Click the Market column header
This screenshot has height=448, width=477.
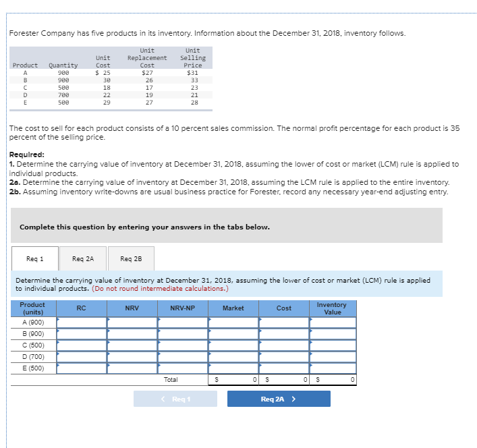tap(233, 308)
